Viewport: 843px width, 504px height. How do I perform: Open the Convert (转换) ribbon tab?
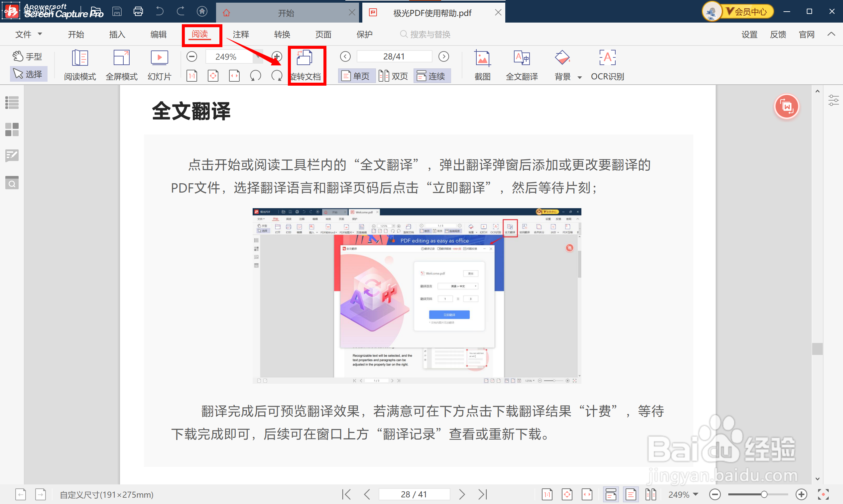(282, 34)
